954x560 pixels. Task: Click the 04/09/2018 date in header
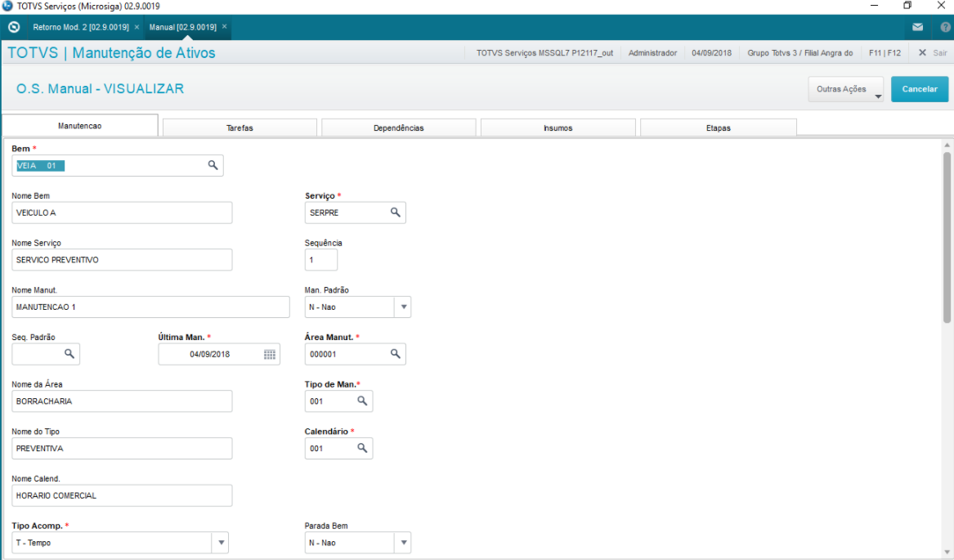tap(711, 53)
